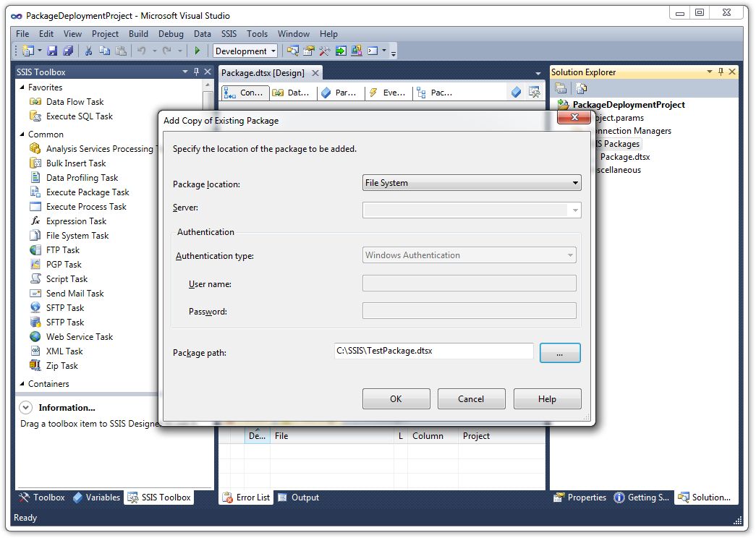Close the Package.dtsx design tab
The height and width of the screenshot is (538, 756).
(x=315, y=73)
